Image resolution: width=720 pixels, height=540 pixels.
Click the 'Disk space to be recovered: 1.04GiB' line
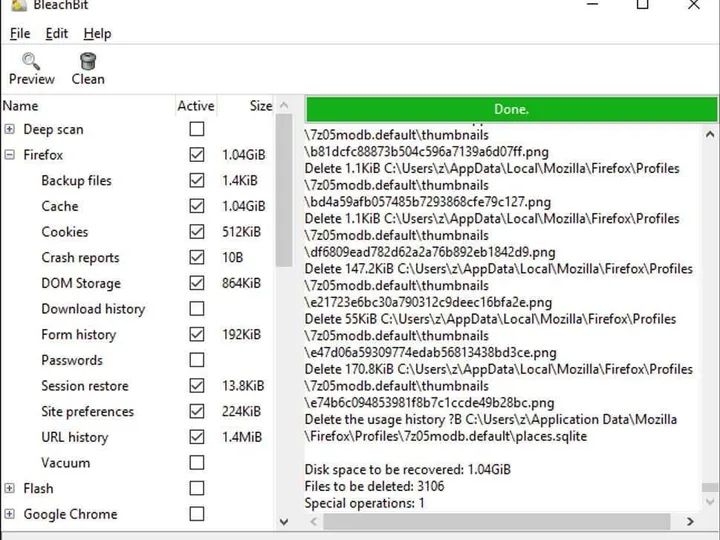click(408, 469)
